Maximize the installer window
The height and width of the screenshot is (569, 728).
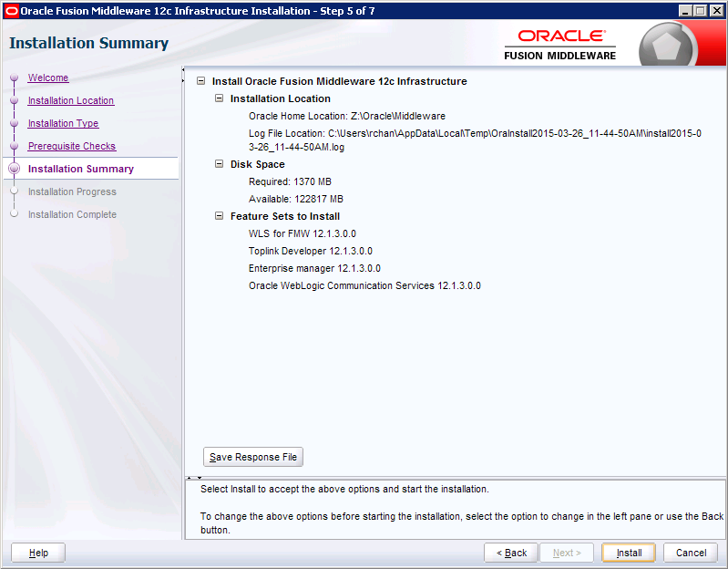pyautogui.click(x=701, y=11)
